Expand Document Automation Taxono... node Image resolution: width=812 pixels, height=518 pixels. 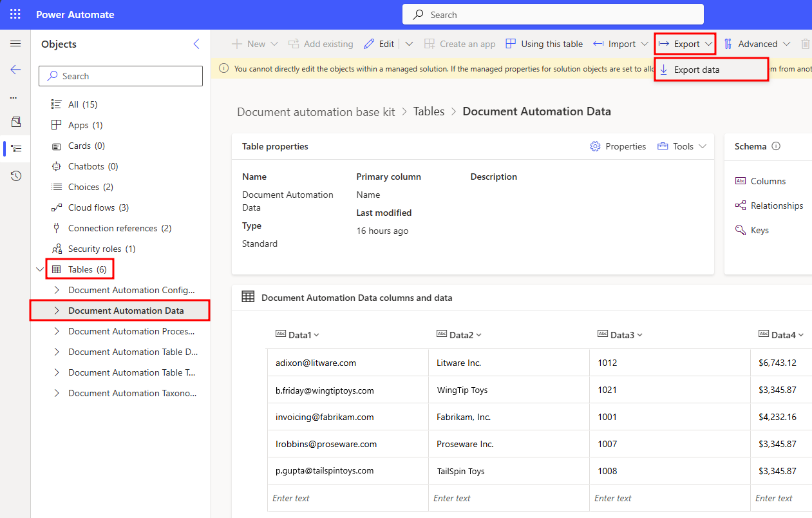click(x=57, y=393)
